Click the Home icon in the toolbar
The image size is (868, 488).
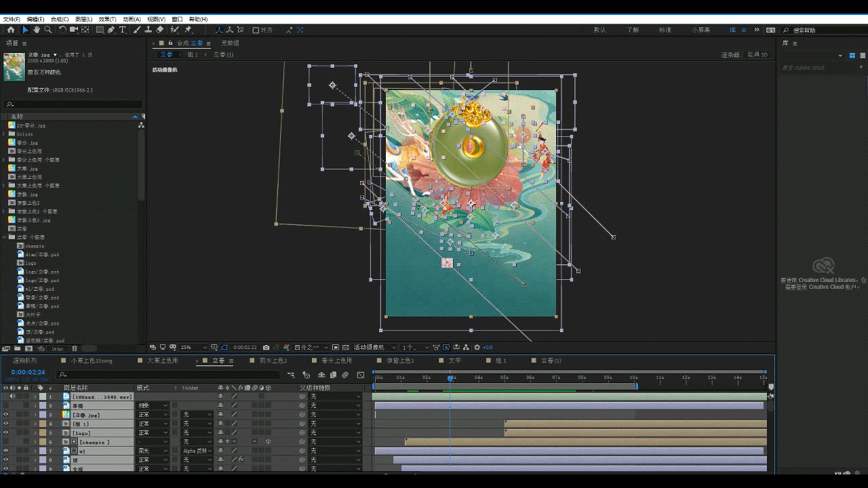click(11, 30)
